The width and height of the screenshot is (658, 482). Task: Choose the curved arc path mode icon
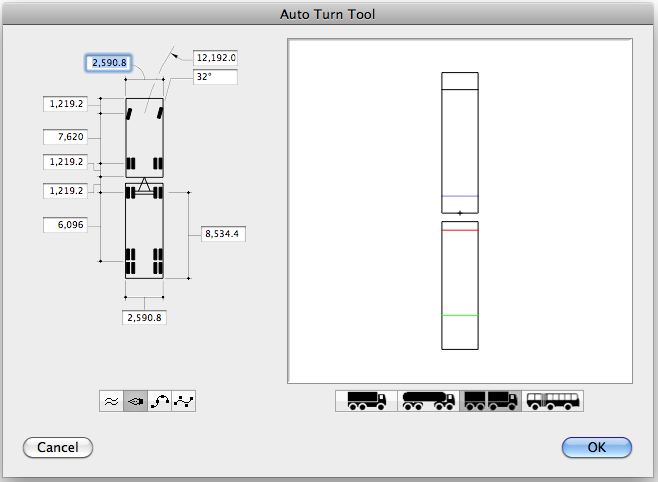pos(159,401)
